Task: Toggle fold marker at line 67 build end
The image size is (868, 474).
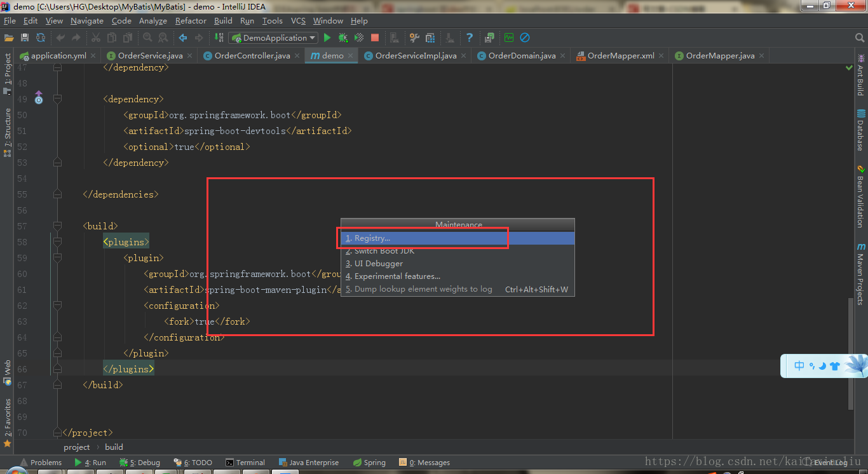Action: [57, 385]
